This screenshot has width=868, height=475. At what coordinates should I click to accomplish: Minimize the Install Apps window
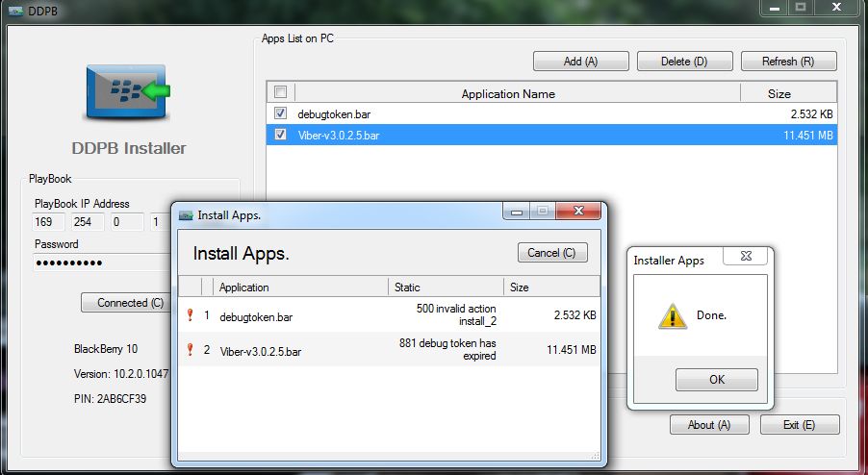[x=517, y=211]
